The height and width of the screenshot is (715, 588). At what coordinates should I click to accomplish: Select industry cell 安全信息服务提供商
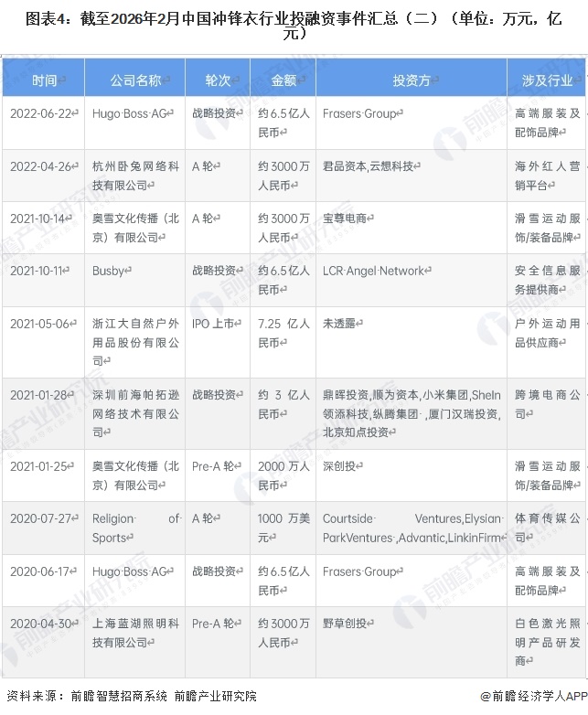coord(548,280)
